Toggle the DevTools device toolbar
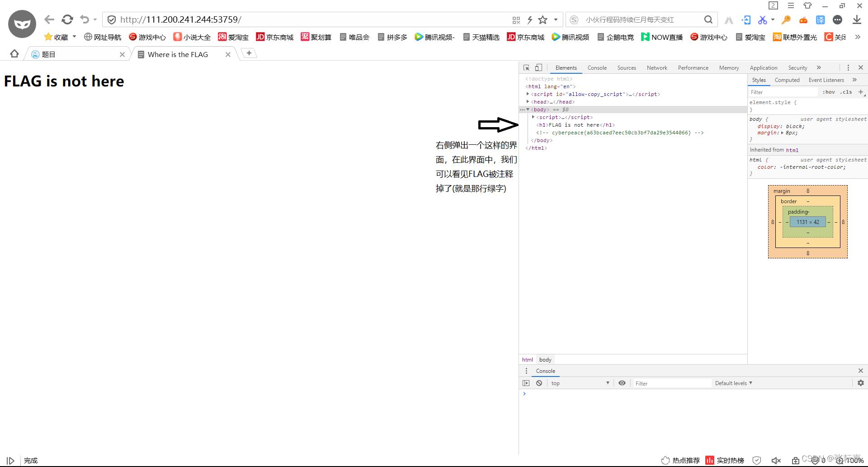The height and width of the screenshot is (467, 868). click(x=538, y=67)
